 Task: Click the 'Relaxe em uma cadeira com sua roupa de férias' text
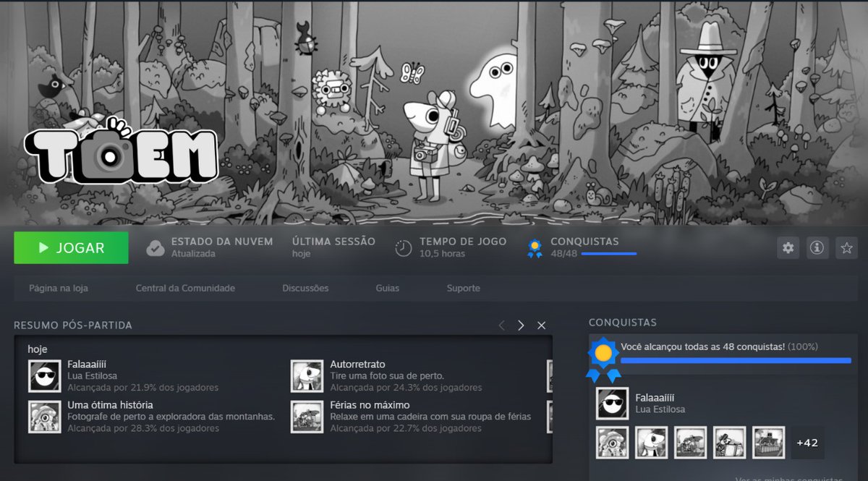(430, 417)
